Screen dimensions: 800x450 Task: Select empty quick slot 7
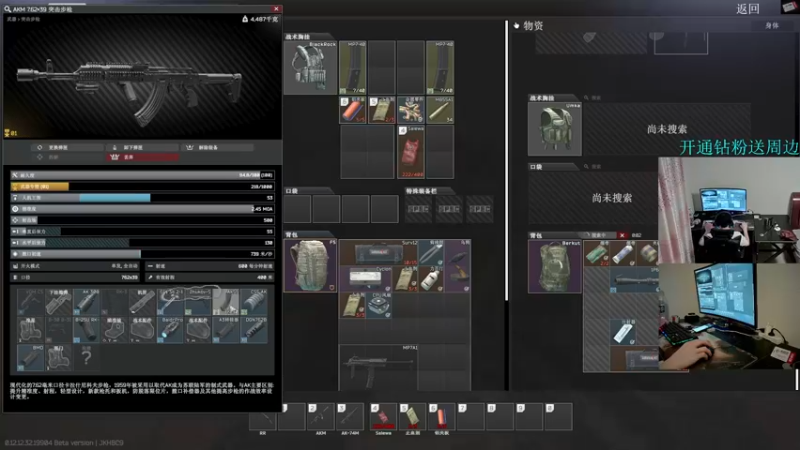(471, 416)
